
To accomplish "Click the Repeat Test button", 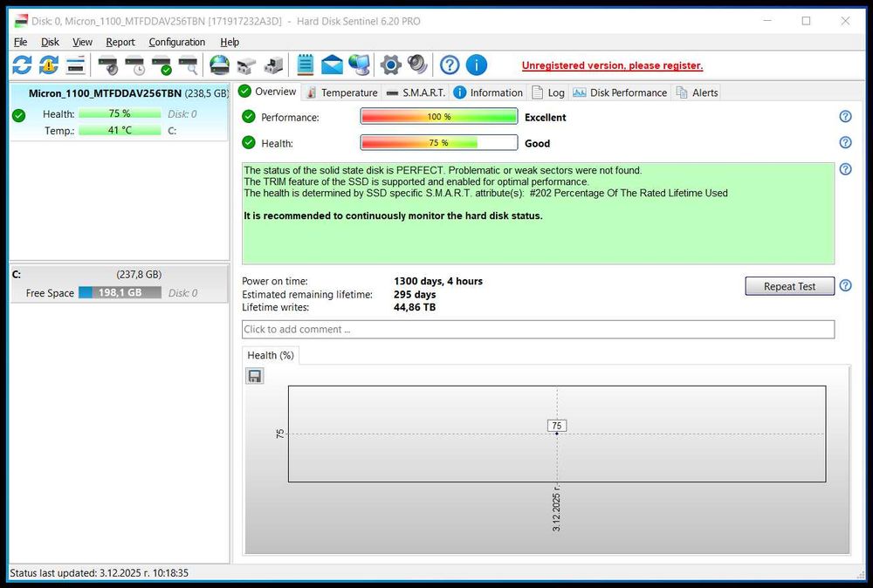I will (789, 286).
